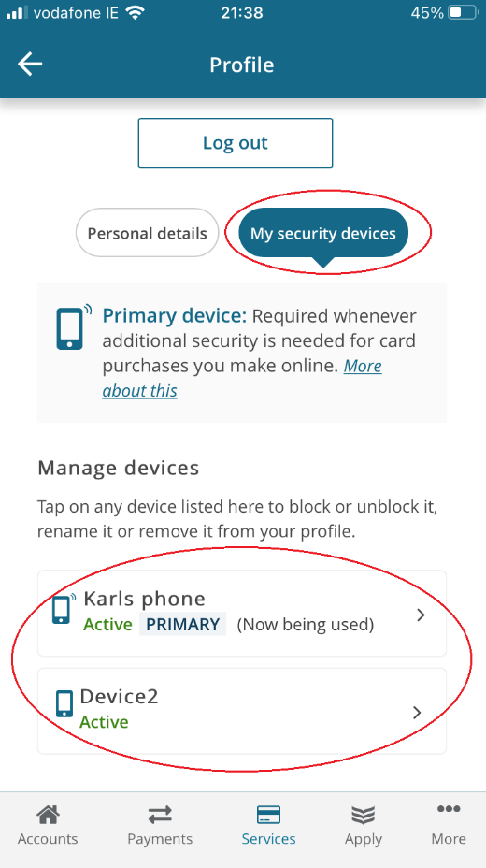Open Accounts via the home icon

coord(48,815)
